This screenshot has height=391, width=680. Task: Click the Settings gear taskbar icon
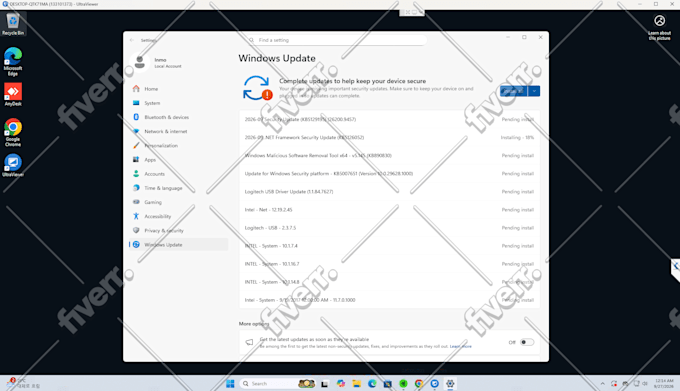pos(450,384)
